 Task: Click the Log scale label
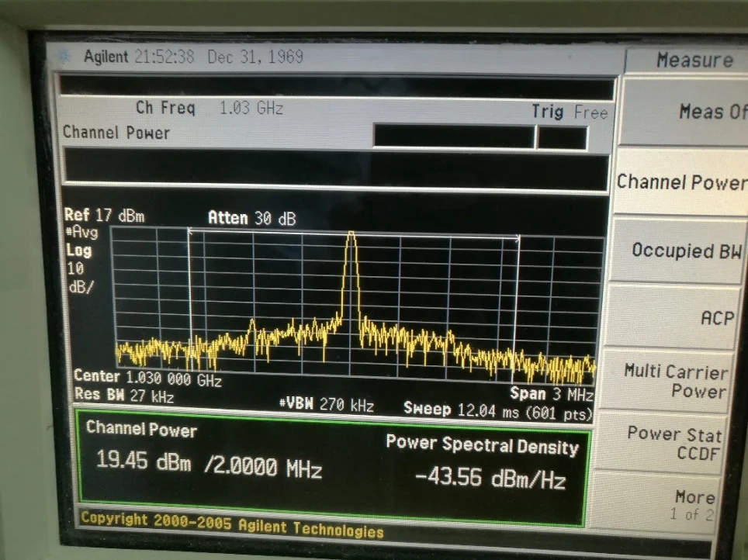pyautogui.click(x=78, y=251)
